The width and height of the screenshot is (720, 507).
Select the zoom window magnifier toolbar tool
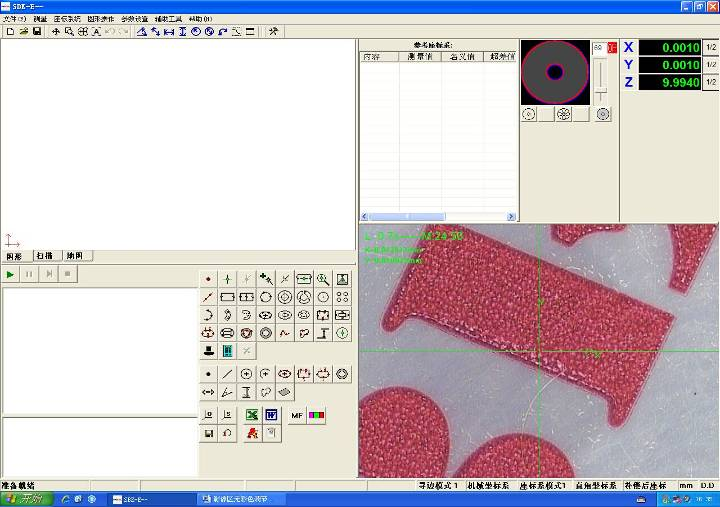coord(69,31)
